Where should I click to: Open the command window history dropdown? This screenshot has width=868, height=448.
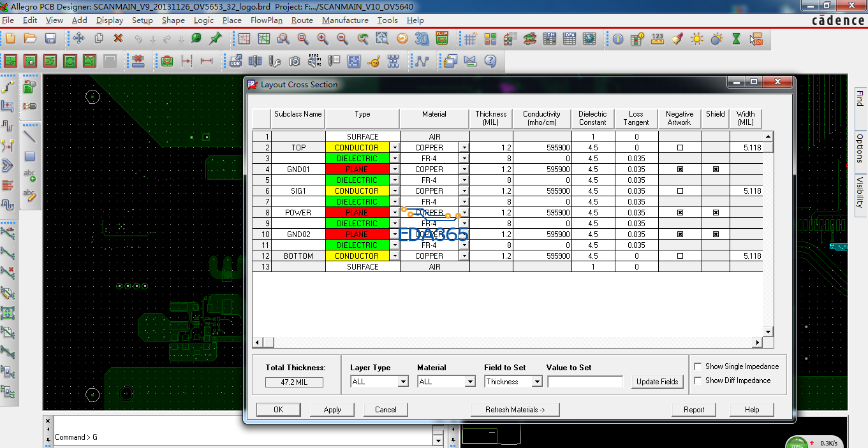pyautogui.click(x=438, y=440)
